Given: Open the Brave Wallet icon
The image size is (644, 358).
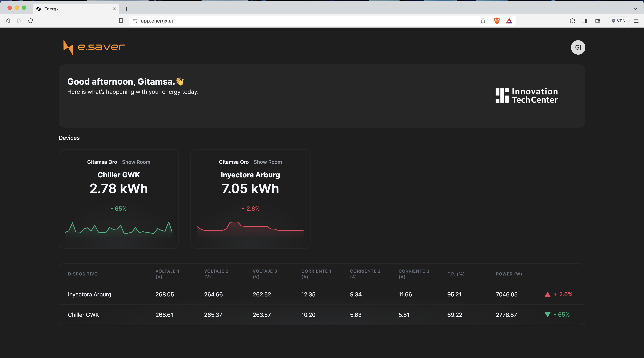Looking at the screenshot, I should coord(598,21).
